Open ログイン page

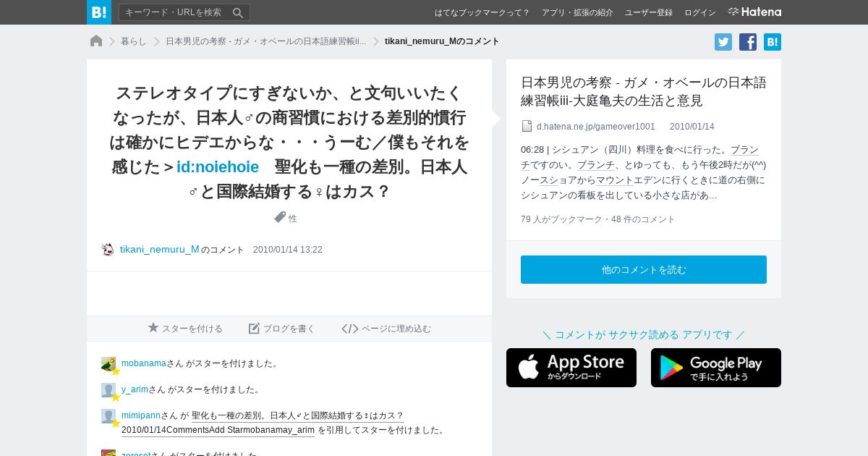(700, 12)
